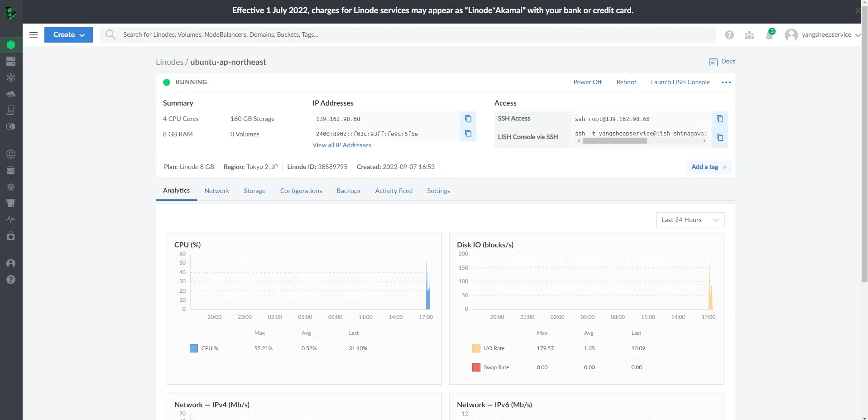This screenshot has width=868, height=420.
Task: Open Object Storage bucket icon in sidebar
Action: [x=11, y=203]
